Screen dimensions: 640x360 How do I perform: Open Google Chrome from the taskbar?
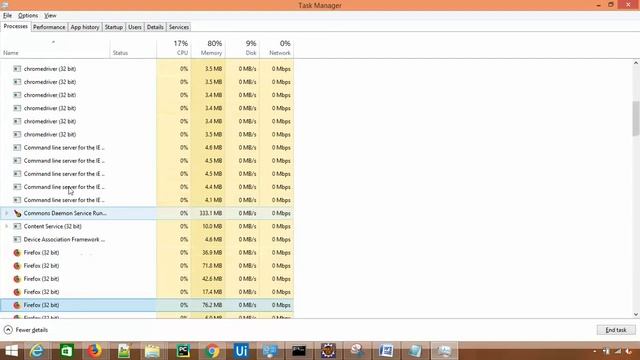pos(212,351)
